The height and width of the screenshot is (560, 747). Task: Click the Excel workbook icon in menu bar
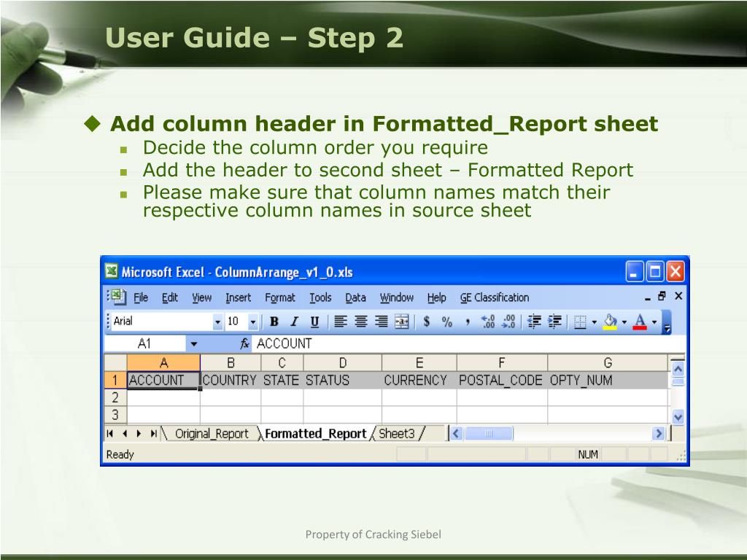pyautogui.click(x=118, y=297)
